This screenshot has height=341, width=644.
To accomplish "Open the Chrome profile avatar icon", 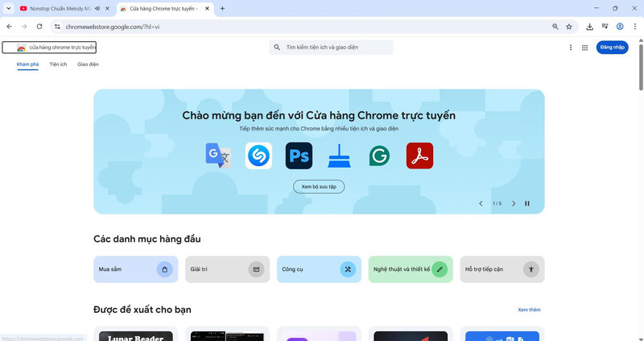I will (620, 27).
